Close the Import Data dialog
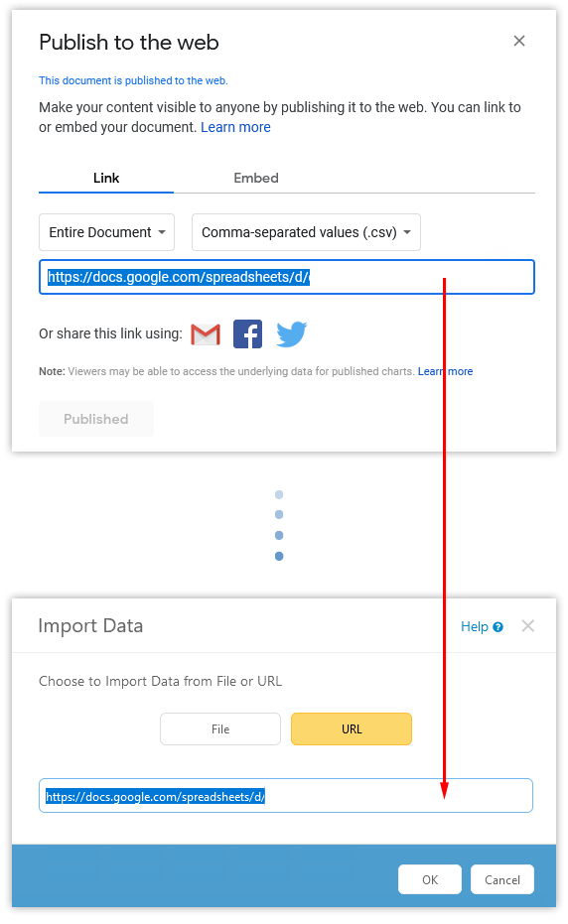This screenshot has width=568, height=924. pyautogui.click(x=528, y=626)
